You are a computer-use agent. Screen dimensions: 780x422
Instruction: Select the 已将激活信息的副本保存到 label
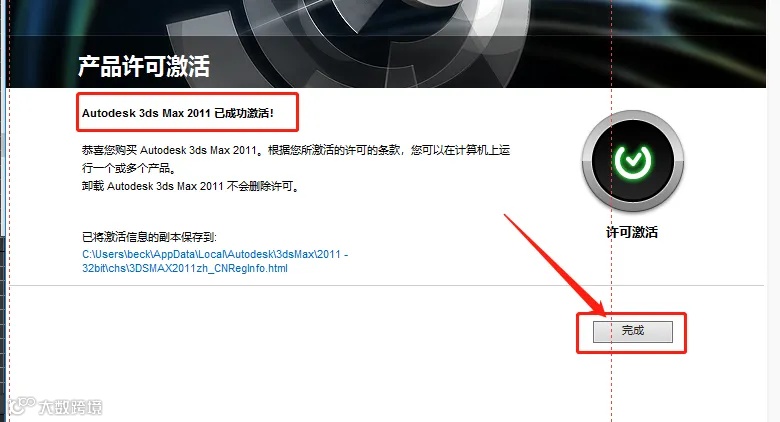[149, 236]
